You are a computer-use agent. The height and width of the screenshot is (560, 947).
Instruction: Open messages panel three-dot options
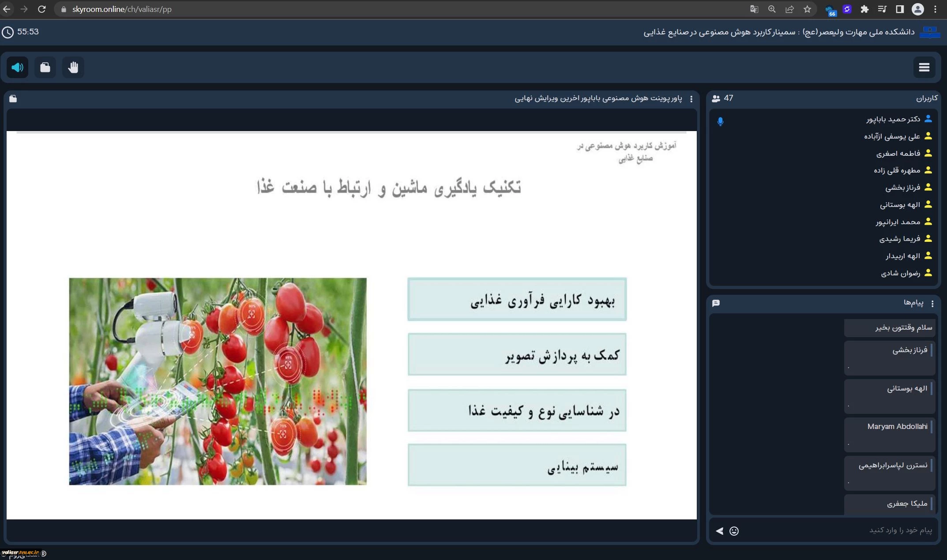[932, 303]
